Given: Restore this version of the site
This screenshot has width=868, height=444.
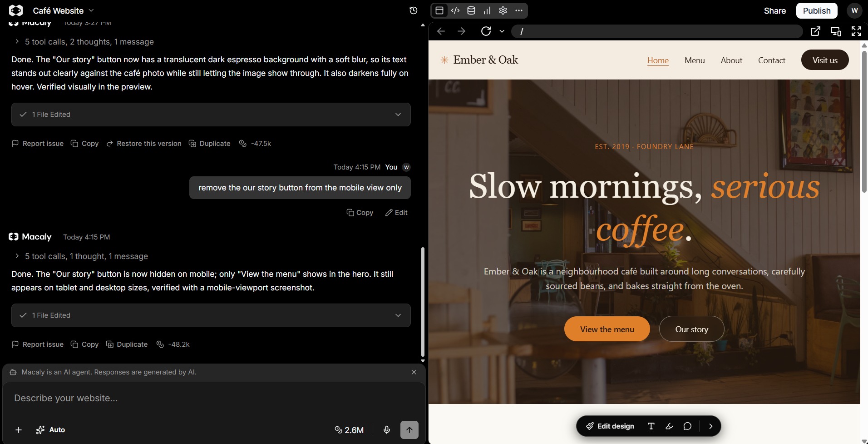Looking at the screenshot, I should coord(144,143).
